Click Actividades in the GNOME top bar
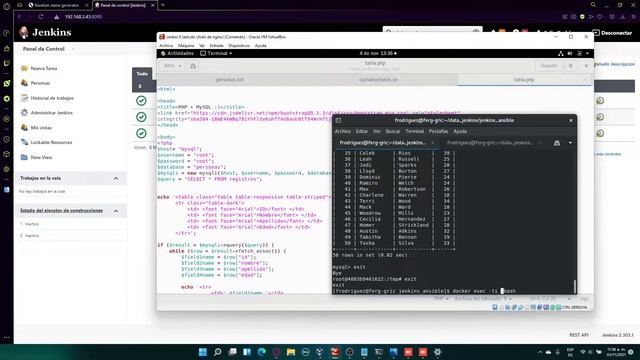Image resolution: width=640 pixels, height=360 pixels. tap(177, 53)
